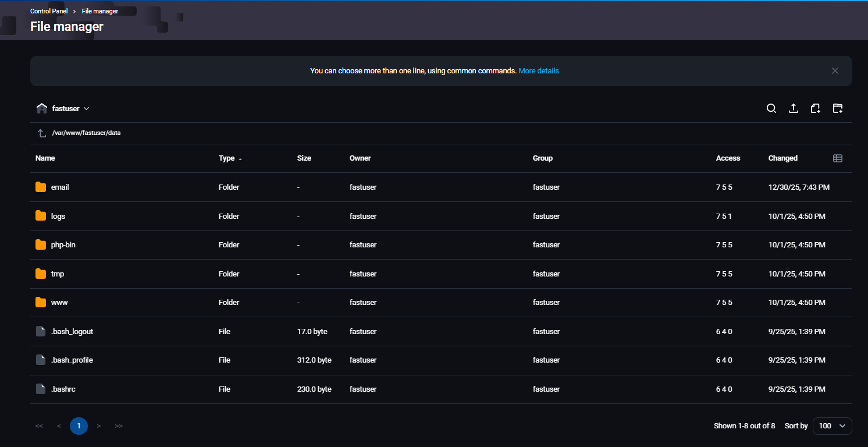Open the search magnifier icon
The height and width of the screenshot is (447, 868).
(771, 108)
